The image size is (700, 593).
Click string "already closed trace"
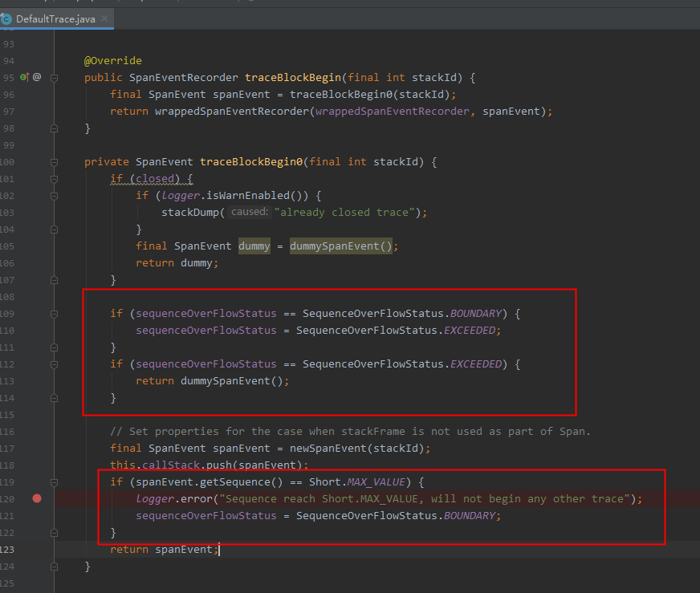344,213
